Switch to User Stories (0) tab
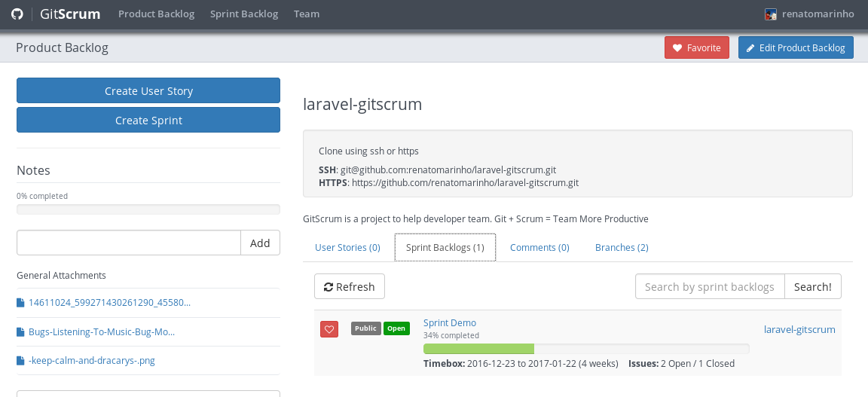This screenshot has width=868, height=397. [x=347, y=248]
